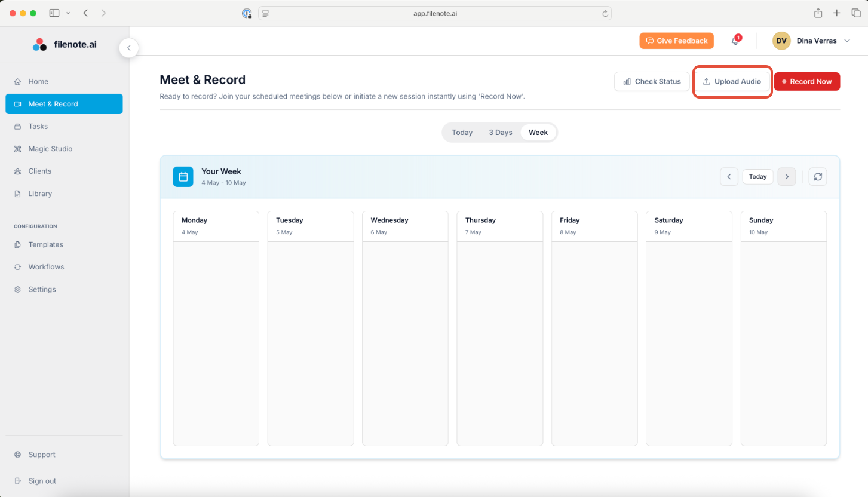Open Magic Studio from the sidebar

(50, 149)
